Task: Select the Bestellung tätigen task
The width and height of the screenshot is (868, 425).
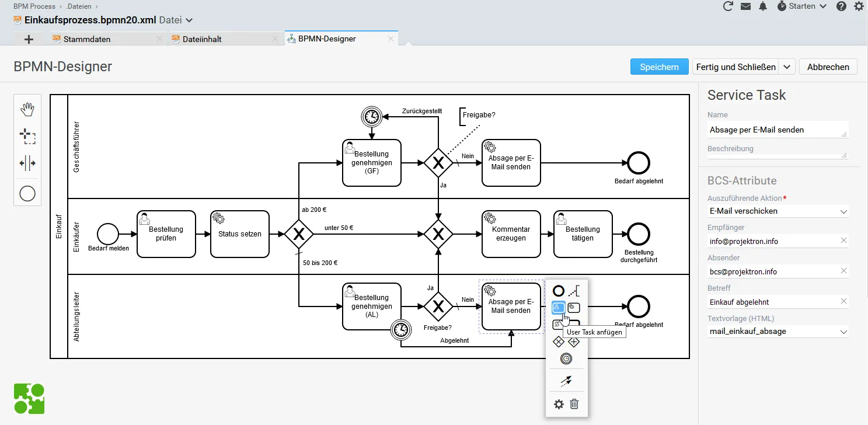Action: click(x=583, y=234)
